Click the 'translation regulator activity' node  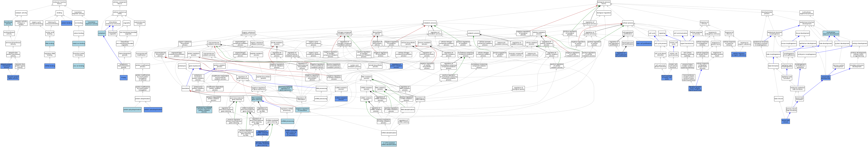click(x=78, y=13)
